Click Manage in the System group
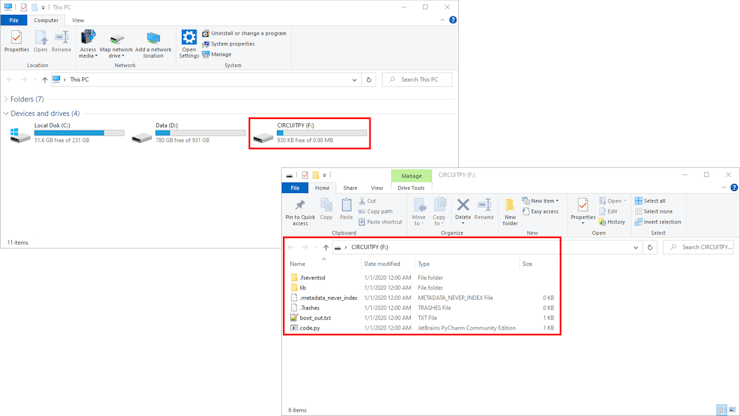Image resolution: width=740 pixels, height=416 pixels. click(x=217, y=54)
